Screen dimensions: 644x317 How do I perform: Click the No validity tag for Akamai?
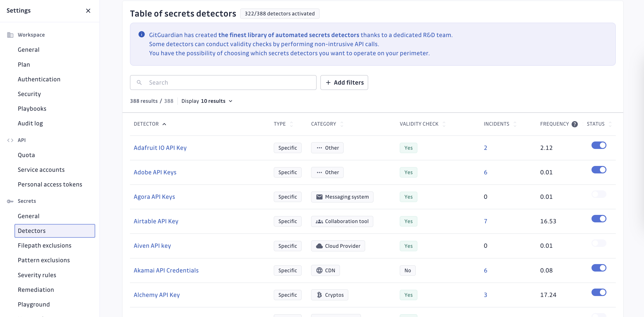(407, 271)
